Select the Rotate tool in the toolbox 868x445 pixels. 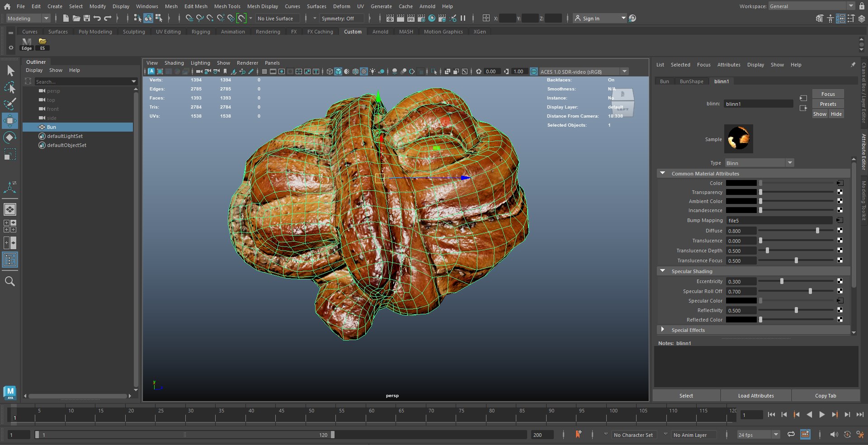pos(10,137)
